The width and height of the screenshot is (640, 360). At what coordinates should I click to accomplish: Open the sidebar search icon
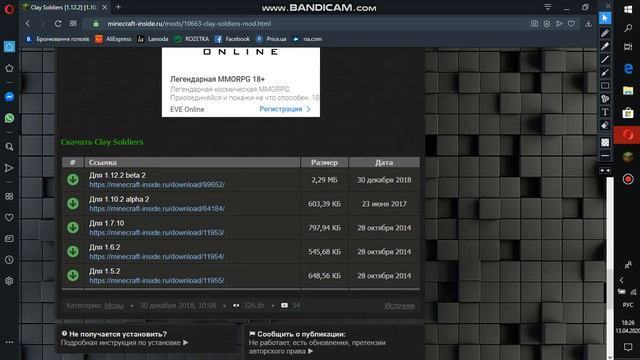click(9, 147)
